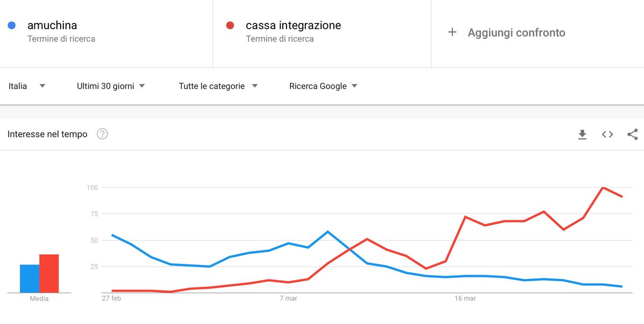
Task: Open help icon beside Interesse nel tempo
Action: click(x=102, y=134)
